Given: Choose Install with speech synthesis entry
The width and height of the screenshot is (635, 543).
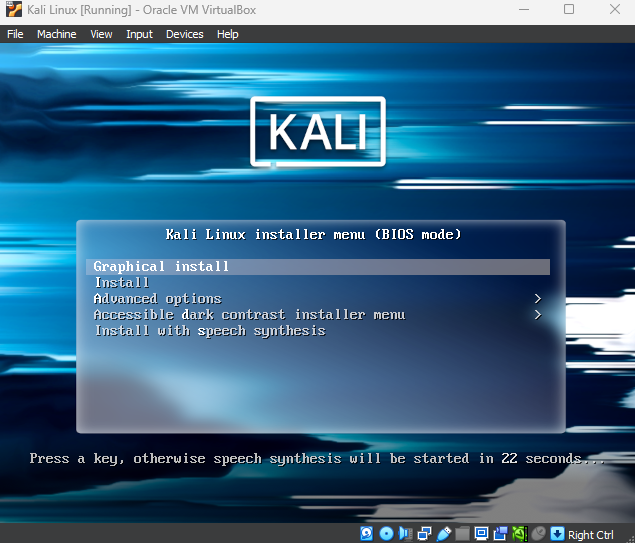Looking at the screenshot, I should click(209, 331).
